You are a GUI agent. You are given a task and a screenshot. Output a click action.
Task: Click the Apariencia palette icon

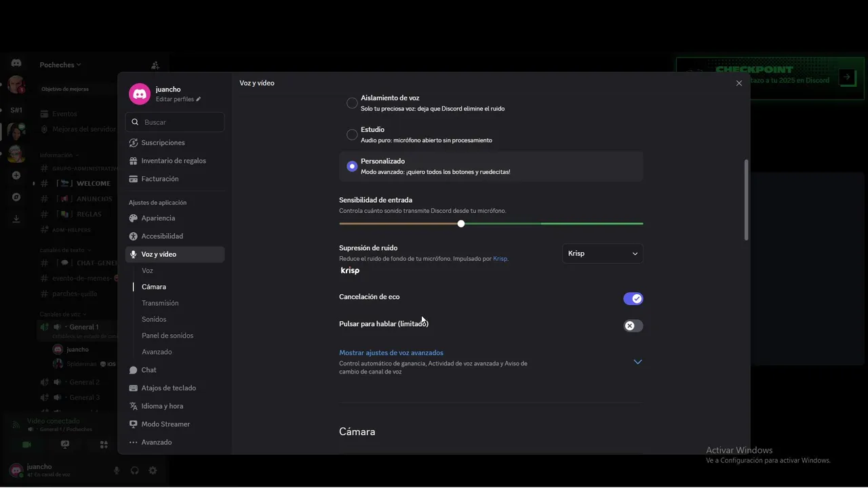click(134, 218)
